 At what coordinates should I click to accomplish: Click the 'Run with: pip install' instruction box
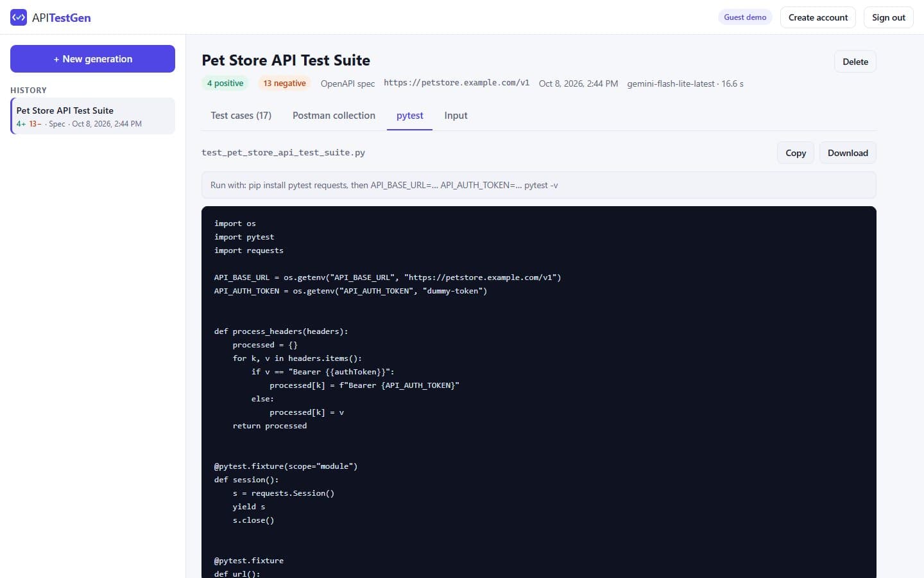(x=539, y=185)
